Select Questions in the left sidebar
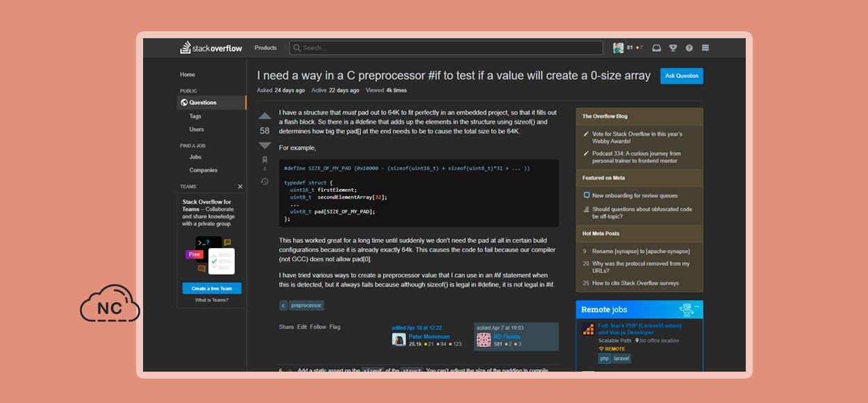Screen dimensions: 868x403 pyautogui.click(x=212, y=102)
